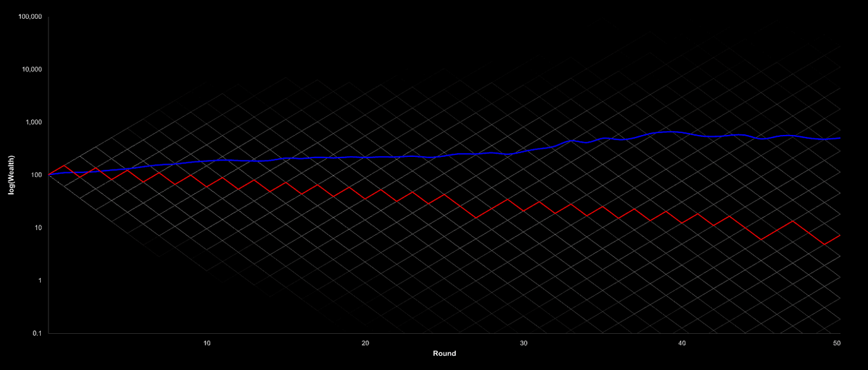Click the y-axis label reading 1
Image resolution: width=868 pixels, height=370 pixels.
[40, 280]
